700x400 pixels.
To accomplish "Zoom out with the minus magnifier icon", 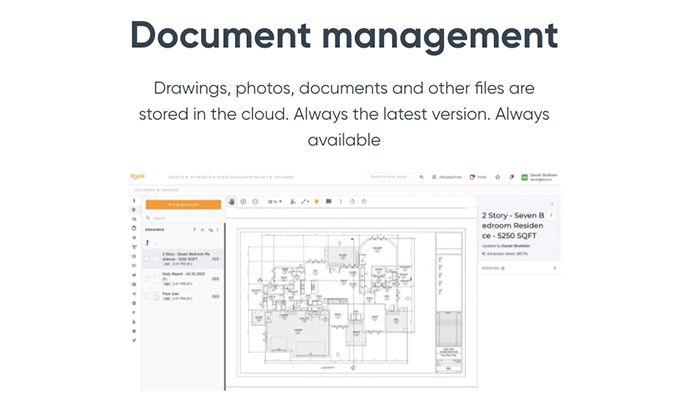I will (x=255, y=202).
